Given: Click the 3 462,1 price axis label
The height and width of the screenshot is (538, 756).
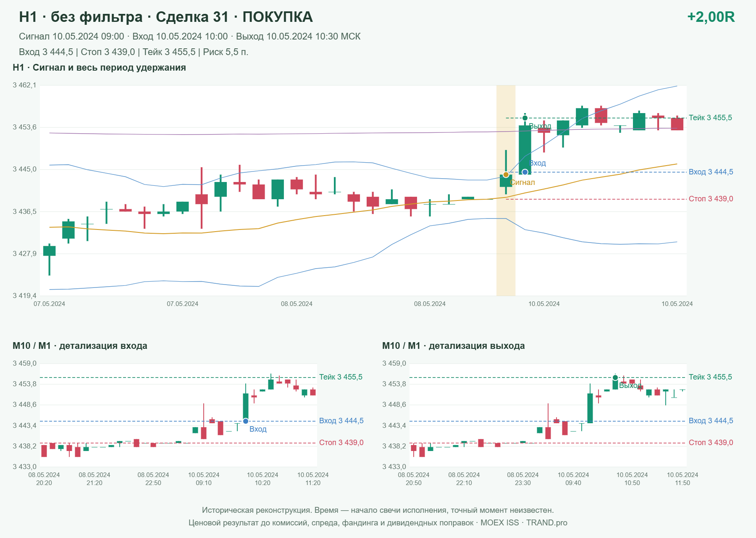Looking at the screenshot, I should (x=24, y=85).
